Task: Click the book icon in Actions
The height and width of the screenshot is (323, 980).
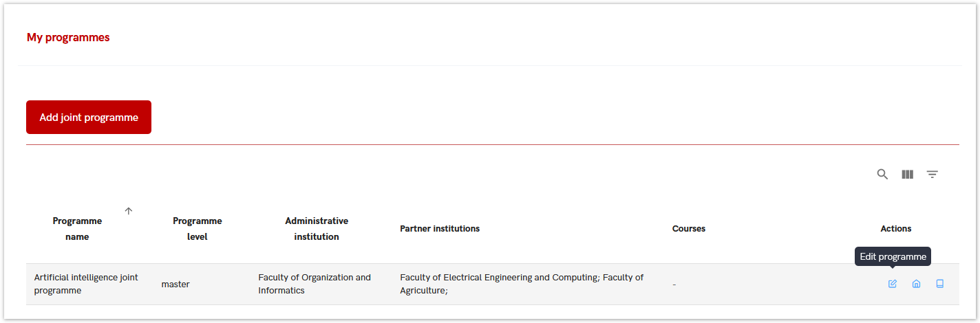Action: 940,284
